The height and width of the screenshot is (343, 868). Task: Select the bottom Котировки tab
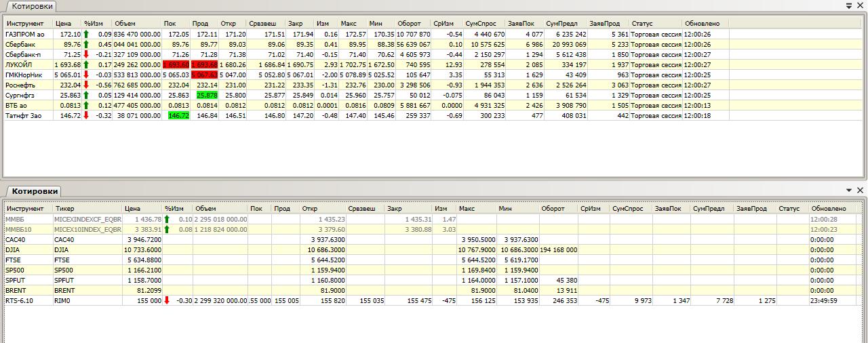click(35, 192)
